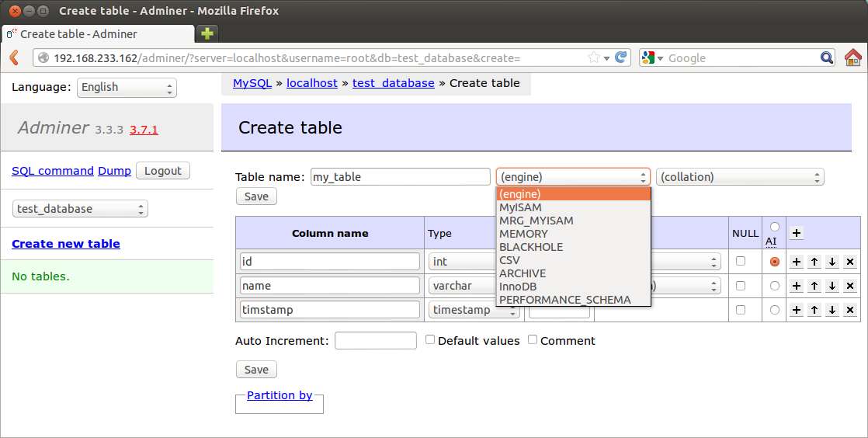Choose InnoDB from the engine list
The image size is (868, 438).
point(573,287)
